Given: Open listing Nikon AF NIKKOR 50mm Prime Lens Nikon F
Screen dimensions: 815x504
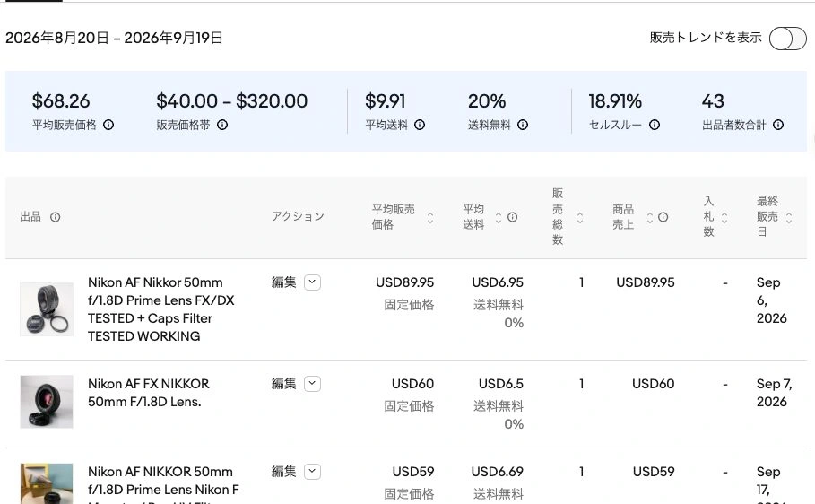Looking at the screenshot, I should click(x=163, y=487).
